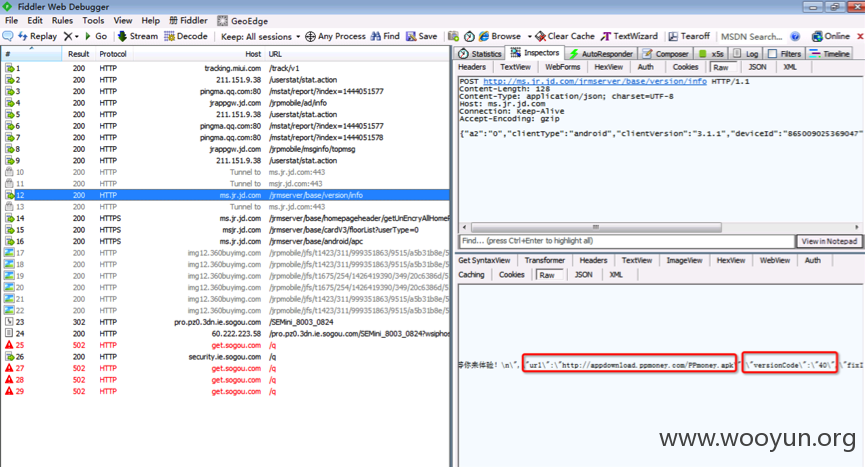Select error session 25 get.sogou.com

click(225, 345)
